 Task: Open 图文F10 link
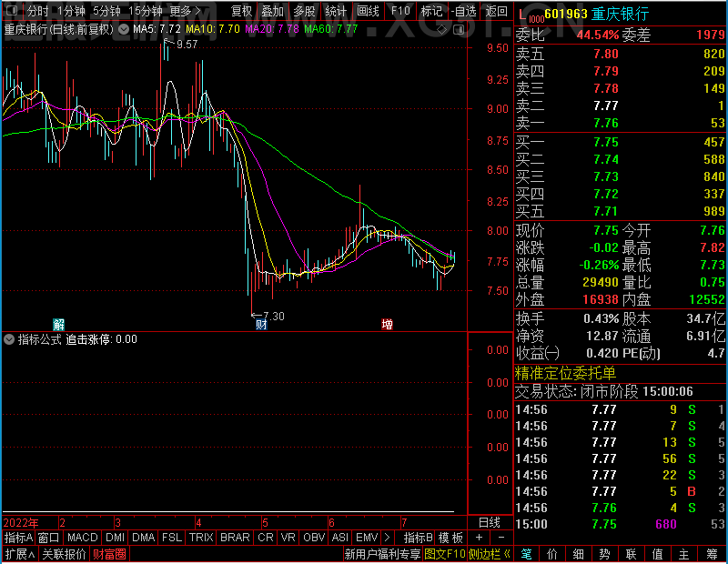pos(445,554)
